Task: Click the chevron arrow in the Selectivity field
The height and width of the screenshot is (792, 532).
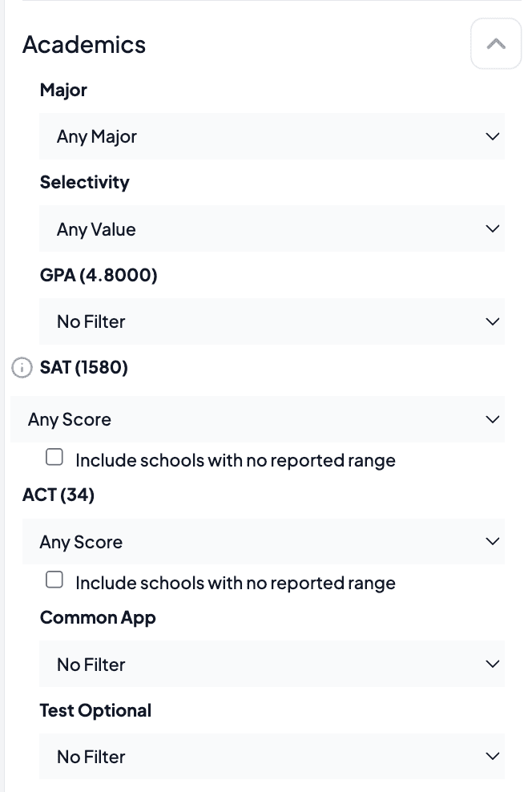Action: (492, 228)
